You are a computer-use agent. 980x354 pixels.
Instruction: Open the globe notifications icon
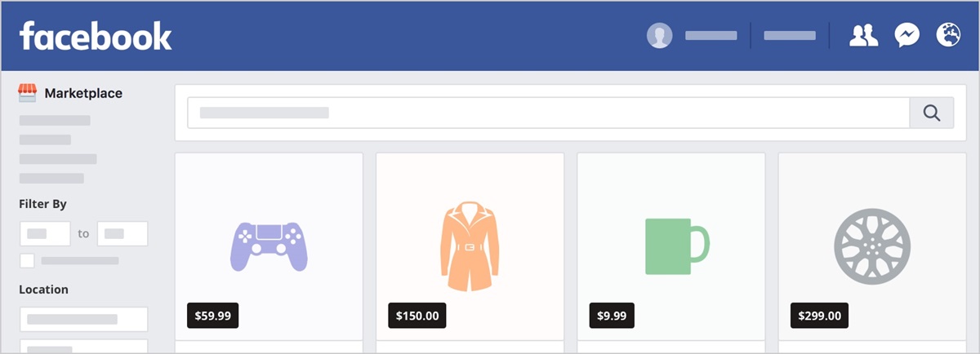[x=948, y=35]
